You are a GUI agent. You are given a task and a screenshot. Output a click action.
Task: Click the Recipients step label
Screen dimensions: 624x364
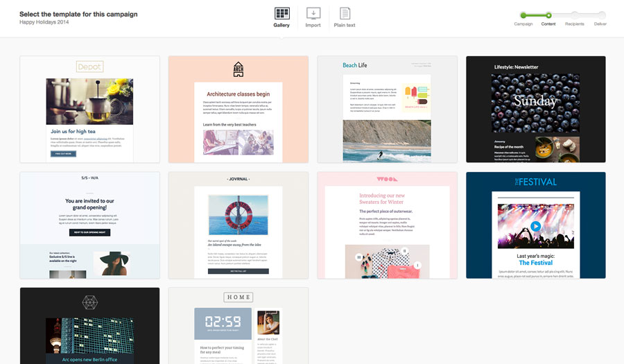pyautogui.click(x=575, y=24)
